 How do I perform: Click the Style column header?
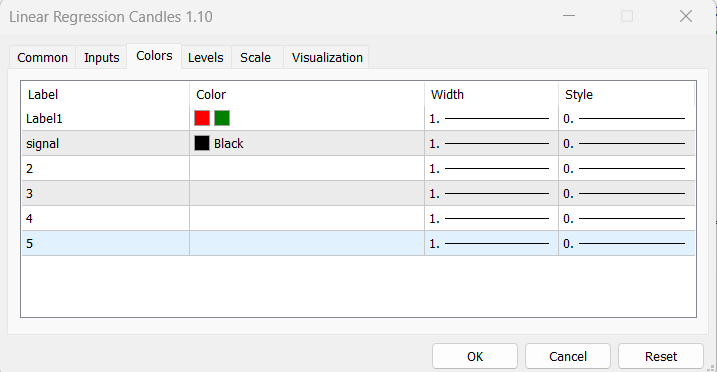tap(626, 94)
